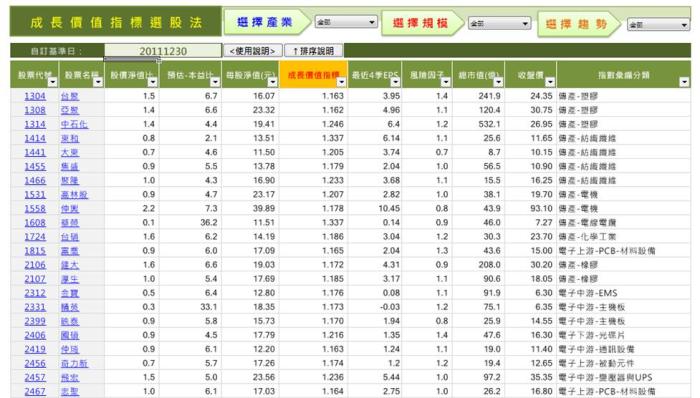Open stock code link 2399
The height and width of the screenshot is (398, 700).
click(35, 321)
